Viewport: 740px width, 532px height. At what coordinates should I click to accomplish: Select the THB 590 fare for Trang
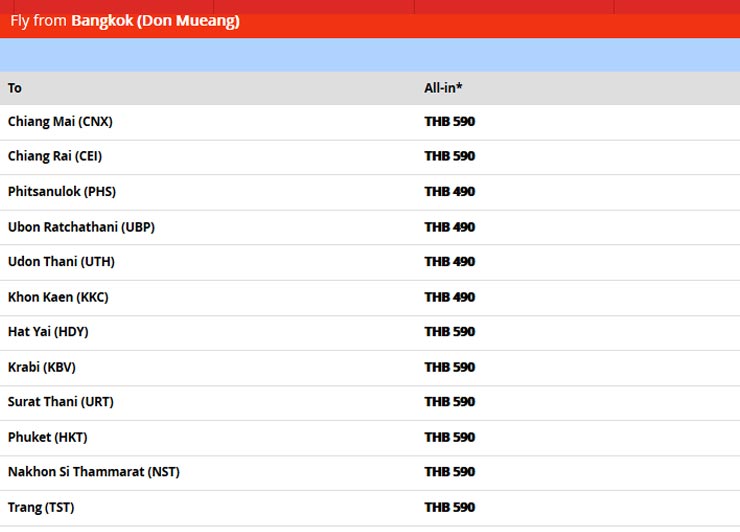pyautogui.click(x=449, y=507)
